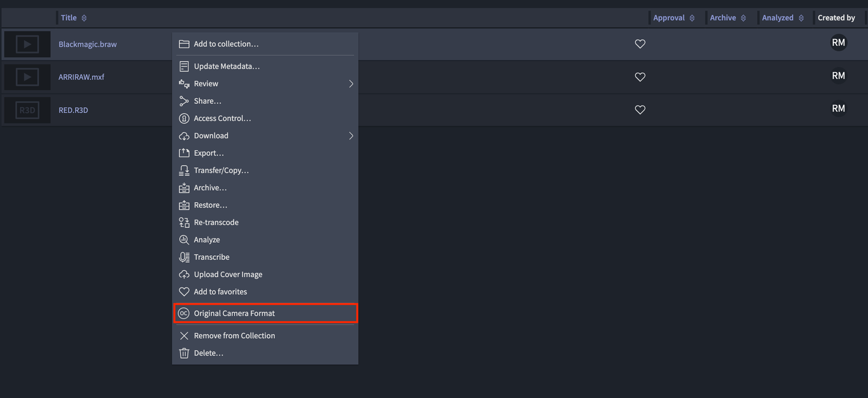Click the Archive column header
868x398 pixels.
pyautogui.click(x=723, y=18)
